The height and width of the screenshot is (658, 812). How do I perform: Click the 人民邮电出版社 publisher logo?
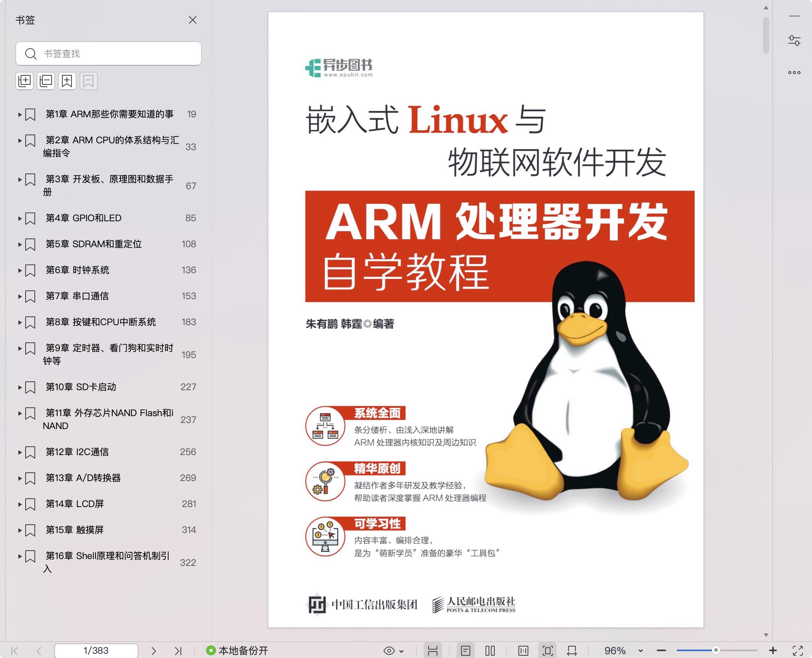(474, 605)
